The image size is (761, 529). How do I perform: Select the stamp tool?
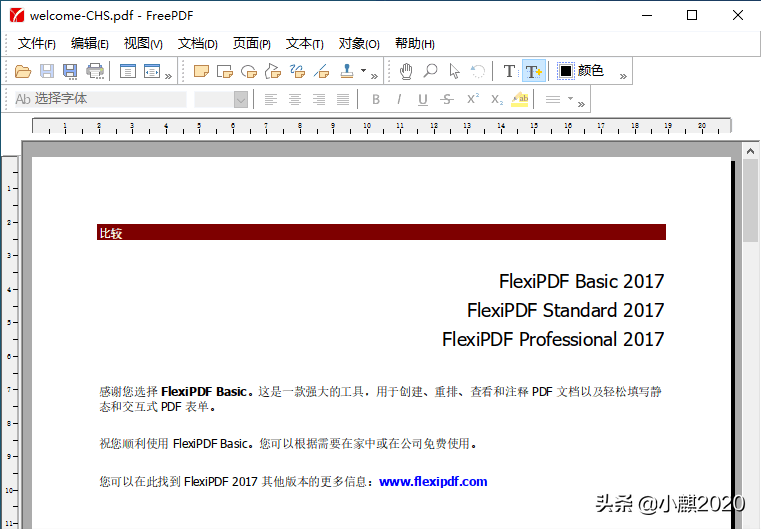(x=347, y=71)
